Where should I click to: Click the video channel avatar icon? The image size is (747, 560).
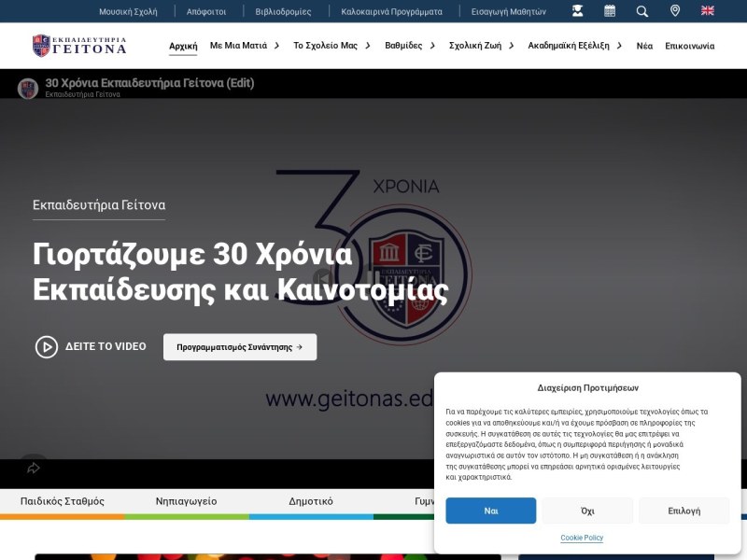pyautogui.click(x=28, y=89)
